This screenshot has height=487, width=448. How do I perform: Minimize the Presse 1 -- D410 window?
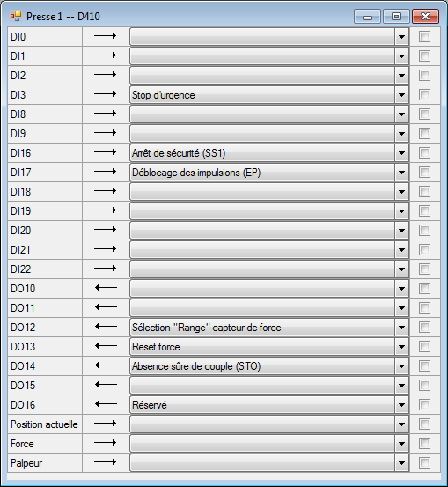(367, 17)
